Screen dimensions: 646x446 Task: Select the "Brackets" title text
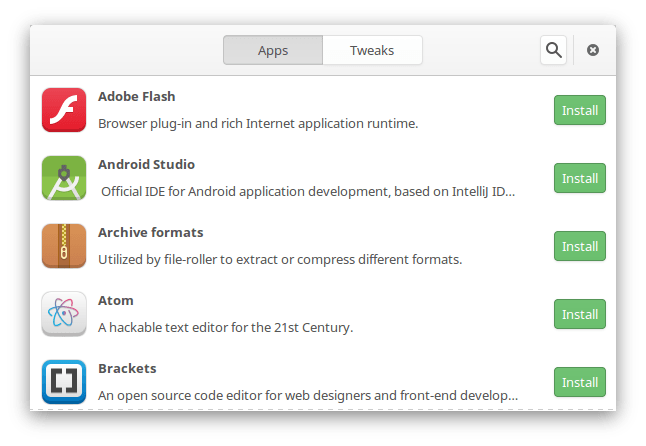click(127, 368)
